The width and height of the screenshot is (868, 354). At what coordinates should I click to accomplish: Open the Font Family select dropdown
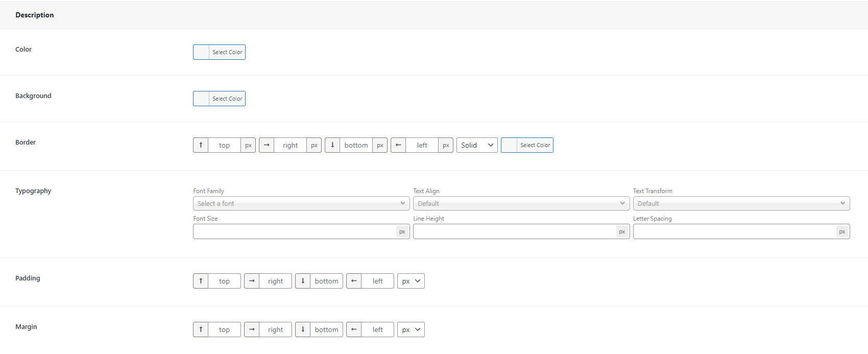(x=301, y=203)
